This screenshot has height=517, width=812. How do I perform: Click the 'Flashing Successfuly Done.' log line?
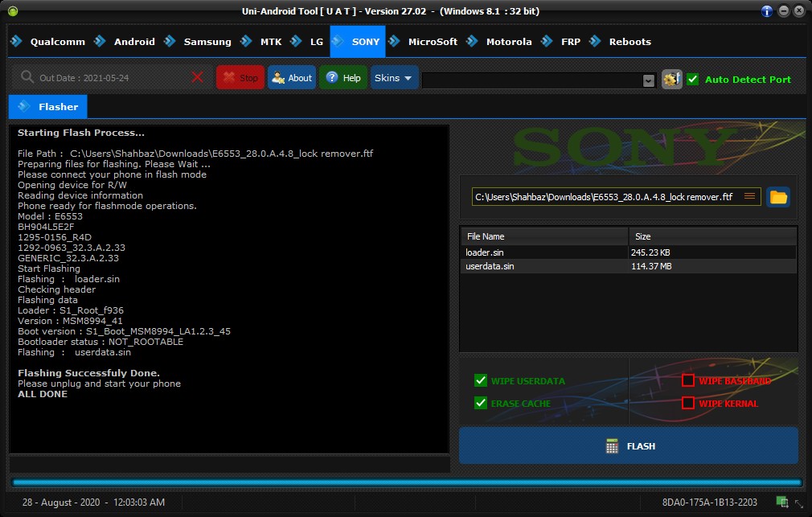(88, 373)
